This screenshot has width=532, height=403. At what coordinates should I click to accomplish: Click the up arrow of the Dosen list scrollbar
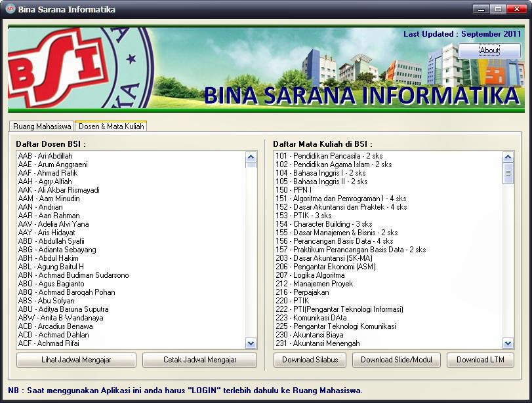(251, 157)
